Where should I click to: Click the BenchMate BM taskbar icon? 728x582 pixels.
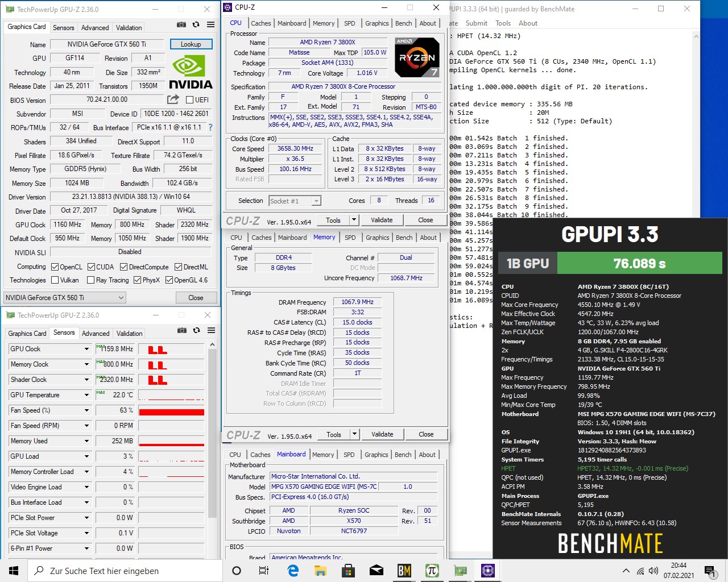pyautogui.click(x=404, y=571)
